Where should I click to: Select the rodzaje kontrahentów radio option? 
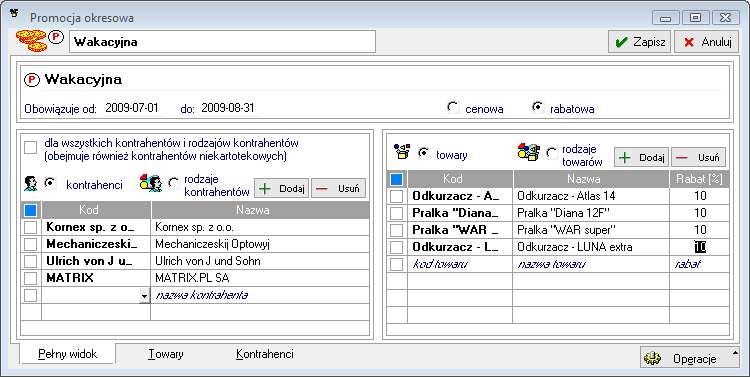click(x=174, y=183)
